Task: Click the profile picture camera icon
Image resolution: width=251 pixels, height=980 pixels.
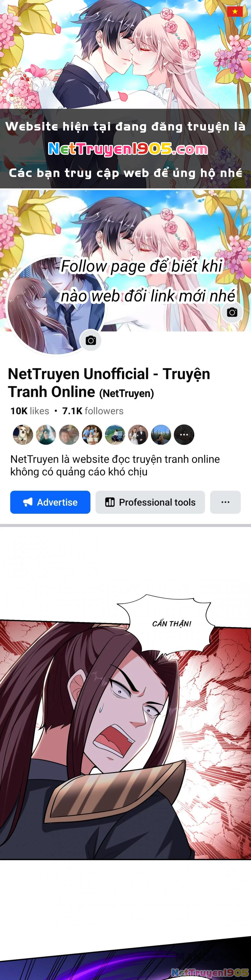Action: 91,340
